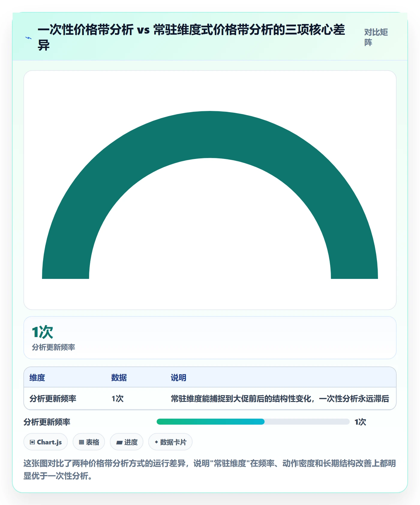Image resolution: width=420 pixels, height=505 pixels.
Task: Click the title 一次性价格带分析 vs 常驻维度式价格带分析
Action: point(191,37)
